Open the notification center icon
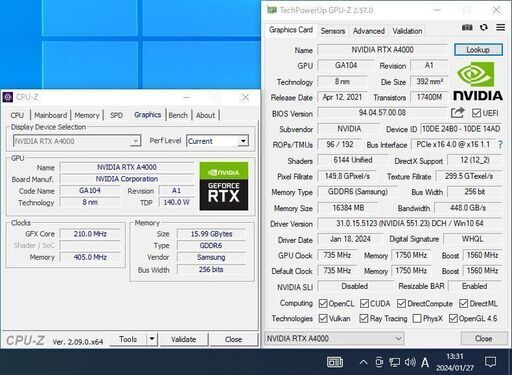 click(x=490, y=362)
